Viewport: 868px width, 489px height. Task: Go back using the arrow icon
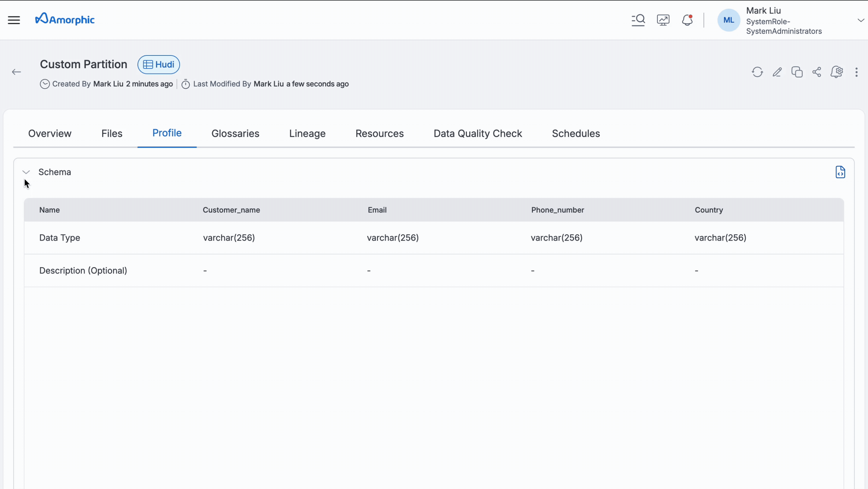pos(16,72)
